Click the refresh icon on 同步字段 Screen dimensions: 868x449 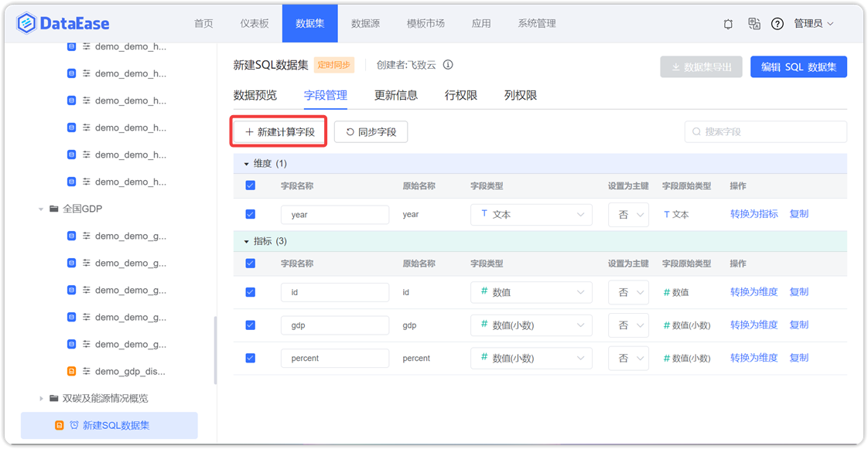point(350,132)
